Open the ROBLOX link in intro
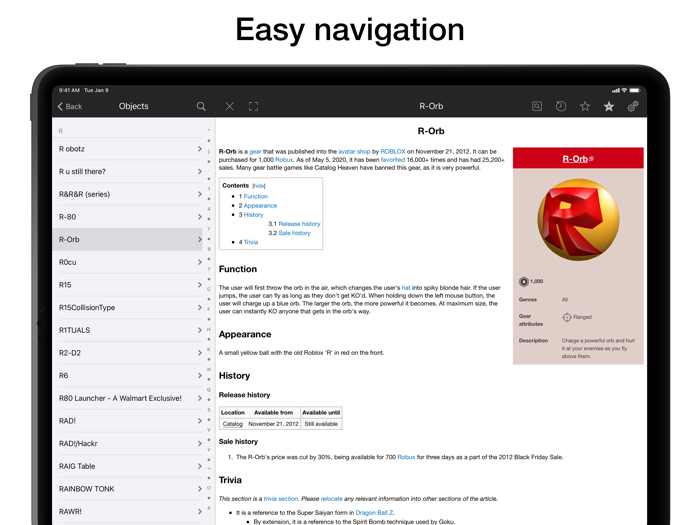Image resolution: width=700 pixels, height=525 pixels. coord(393,152)
